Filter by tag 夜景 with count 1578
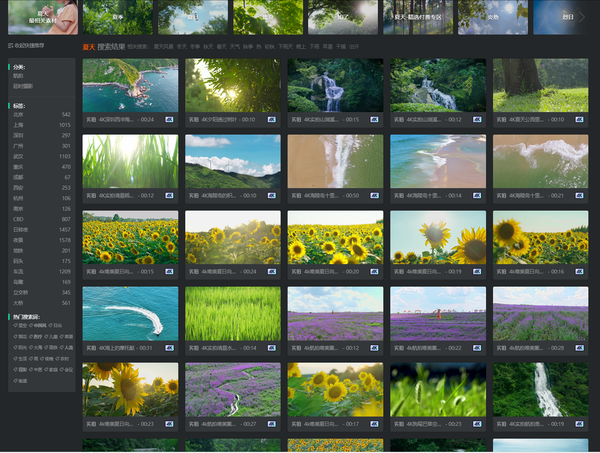 pos(42,240)
